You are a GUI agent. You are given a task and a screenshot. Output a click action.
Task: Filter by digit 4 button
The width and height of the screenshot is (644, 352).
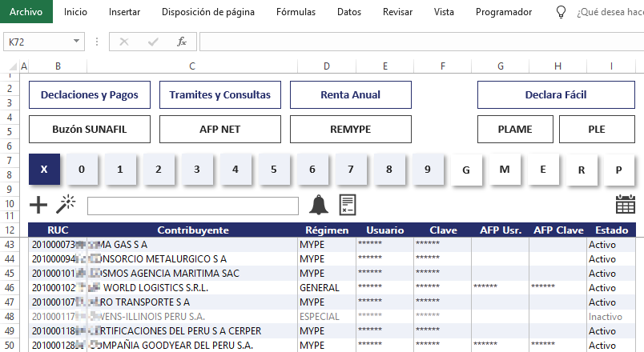pyautogui.click(x=235, y=169)
